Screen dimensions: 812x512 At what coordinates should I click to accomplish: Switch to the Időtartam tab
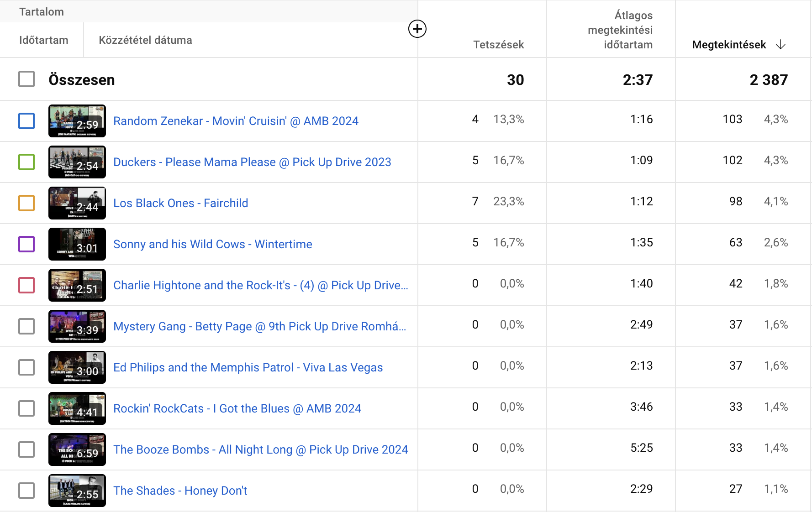(x=44, y=40)
